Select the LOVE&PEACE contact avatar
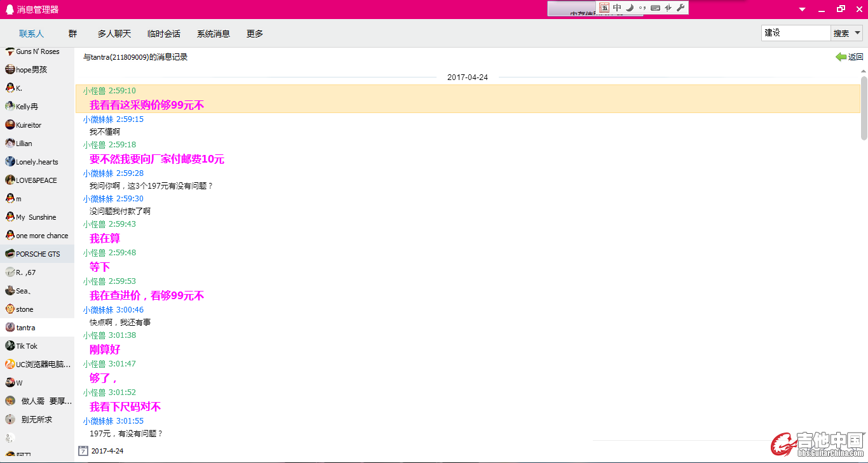This screenshot has width=868, height=463. (x=10, y=180)
